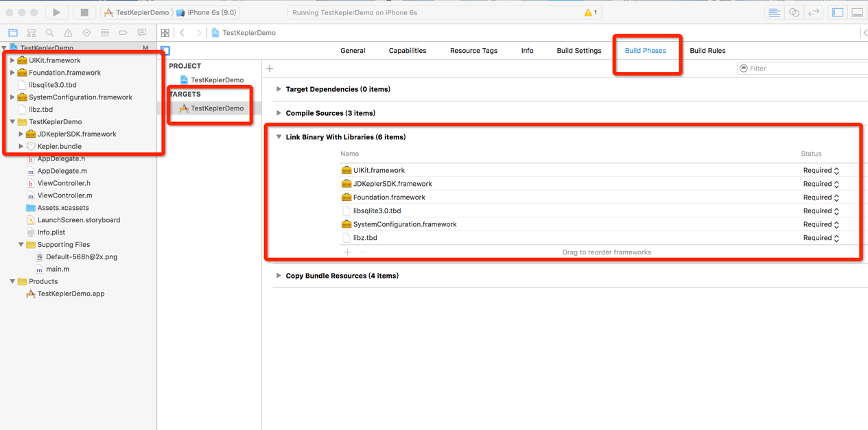
Task: Collapse the Supporting Files group
Action: [21, 245]
